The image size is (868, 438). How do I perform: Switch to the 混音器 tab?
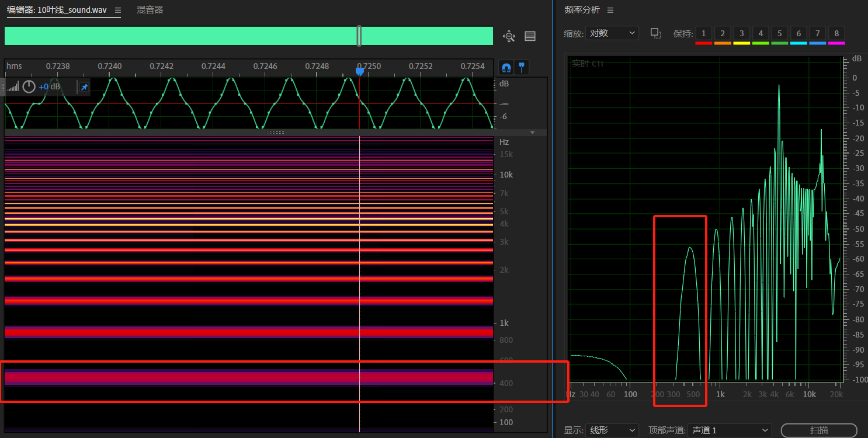coord(150,10)
